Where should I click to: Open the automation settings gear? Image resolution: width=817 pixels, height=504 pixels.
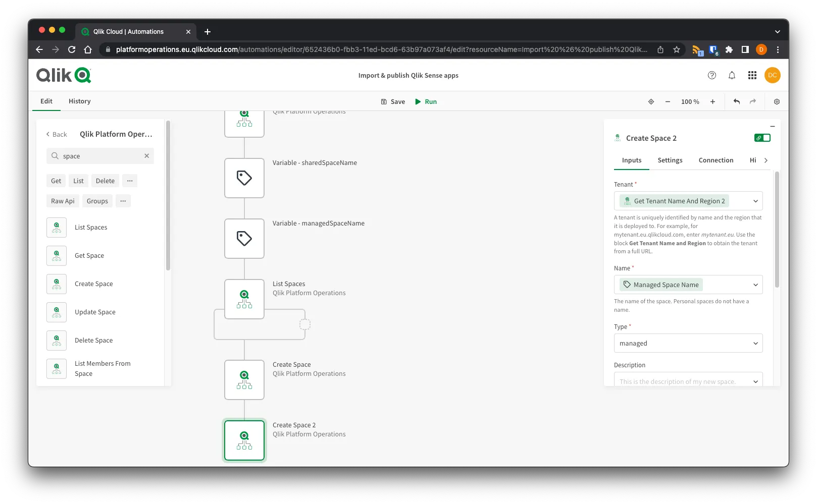[x=776, y=101]
